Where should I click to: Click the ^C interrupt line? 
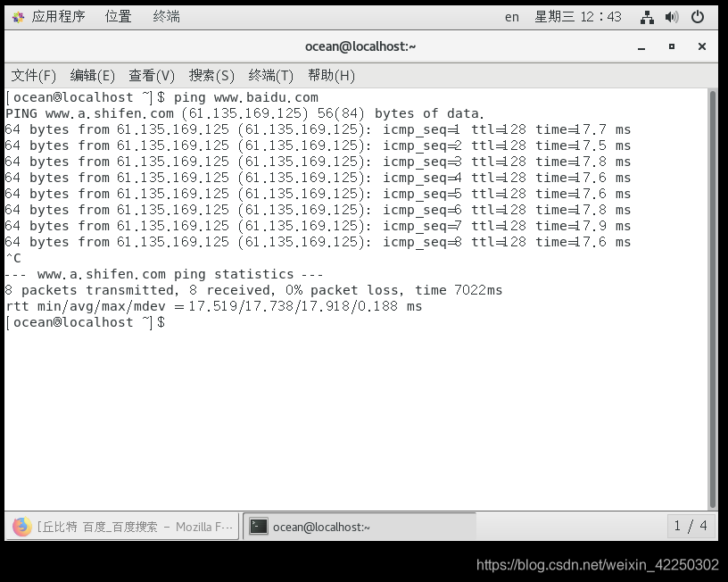click(13, 258)
